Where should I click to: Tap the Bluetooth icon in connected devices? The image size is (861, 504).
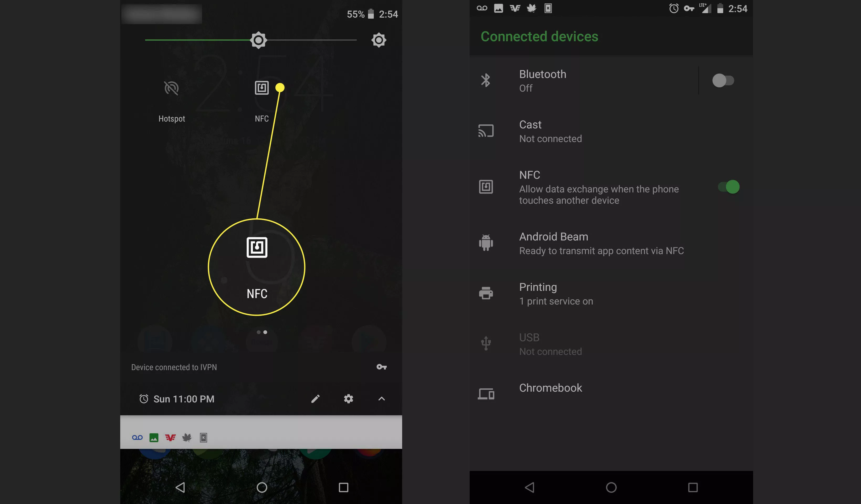tap(485, 80)
